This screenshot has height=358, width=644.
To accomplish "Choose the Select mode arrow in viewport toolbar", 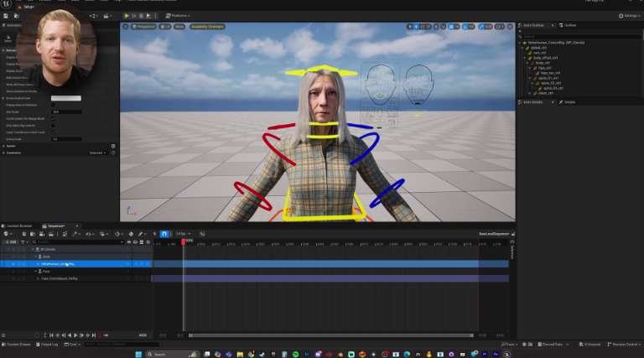I will pos(409,27).
